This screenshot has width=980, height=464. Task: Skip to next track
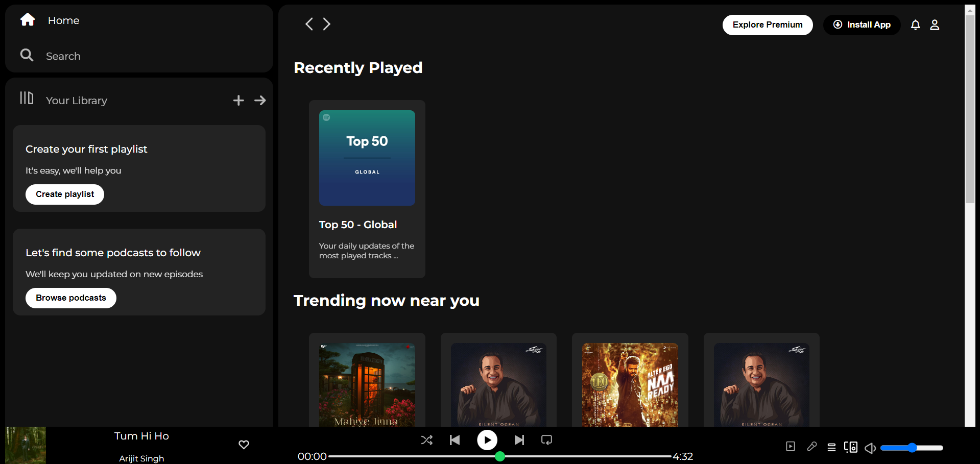click(x=519, y=440)
